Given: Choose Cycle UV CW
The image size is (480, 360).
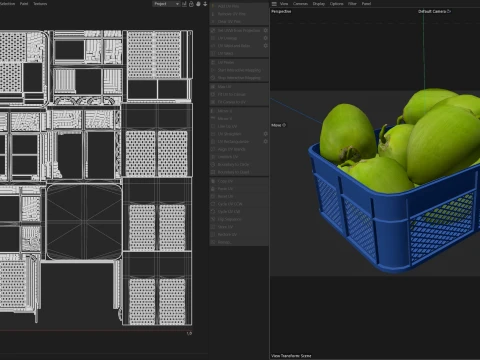Looking at the screenshot, I should [x=239, y=211].
